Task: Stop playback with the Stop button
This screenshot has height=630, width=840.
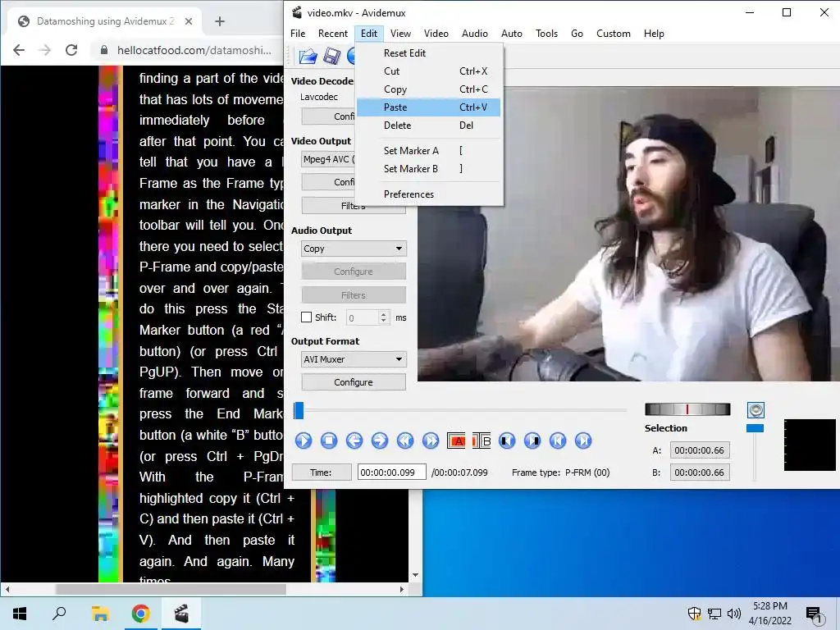Action: [x=329, y=441]
